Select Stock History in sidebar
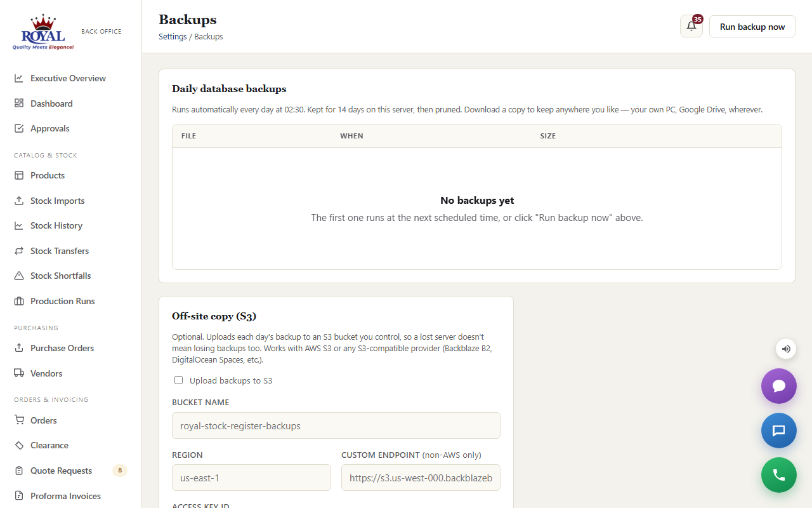Image resolution: width=812 pixels, height=508 pixels. pyautogui.click(x=70, y=225)
